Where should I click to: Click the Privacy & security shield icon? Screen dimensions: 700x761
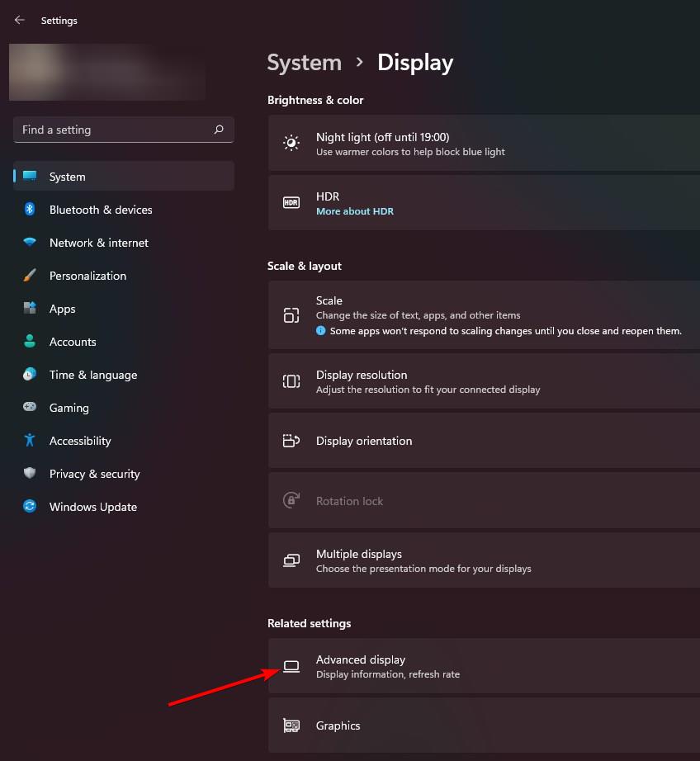[x=30, y=473]
